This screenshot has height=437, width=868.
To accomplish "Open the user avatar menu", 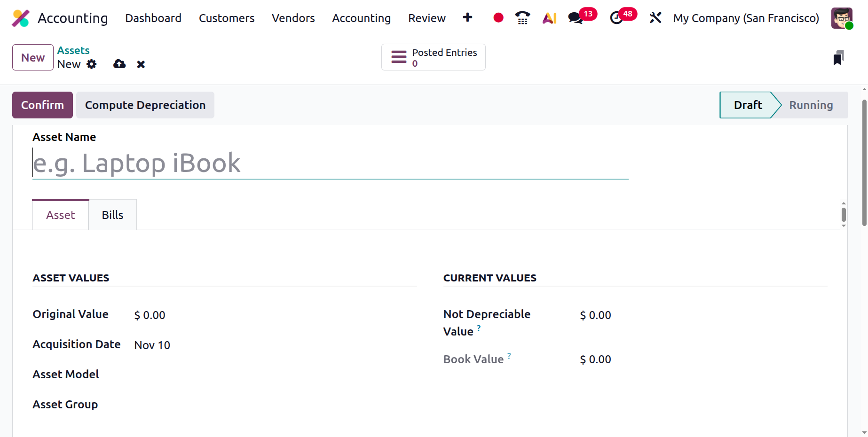I will point(841,18).
